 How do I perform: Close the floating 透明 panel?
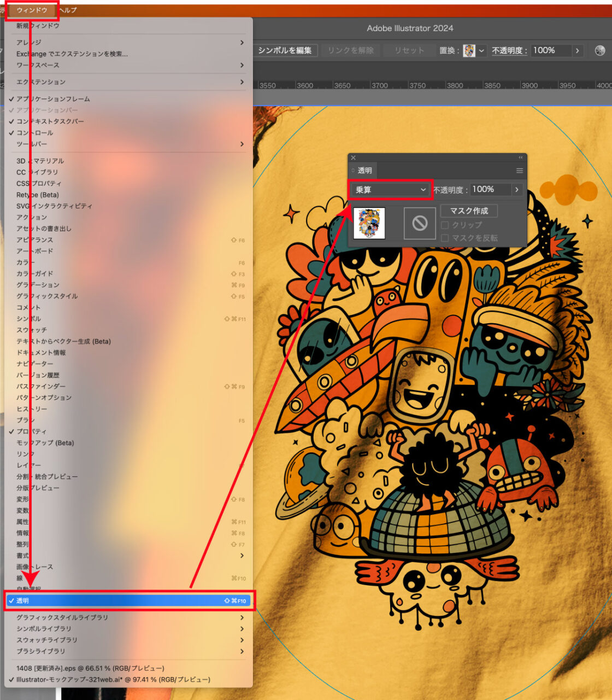click(353, 157)
